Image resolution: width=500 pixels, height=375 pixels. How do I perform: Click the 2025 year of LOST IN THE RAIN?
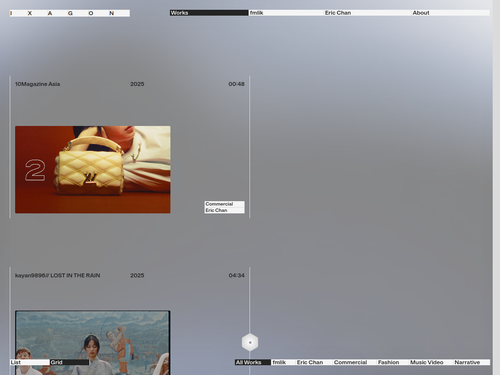[137, 275]
